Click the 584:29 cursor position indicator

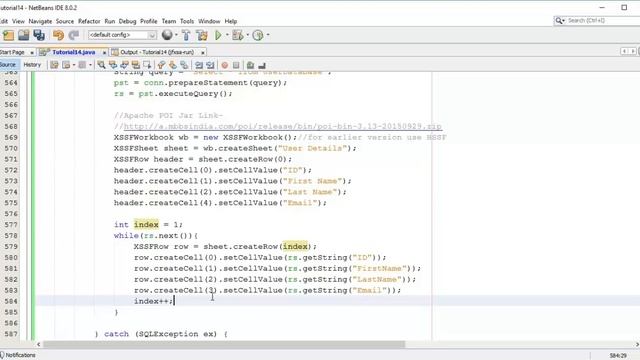[618, 356]
